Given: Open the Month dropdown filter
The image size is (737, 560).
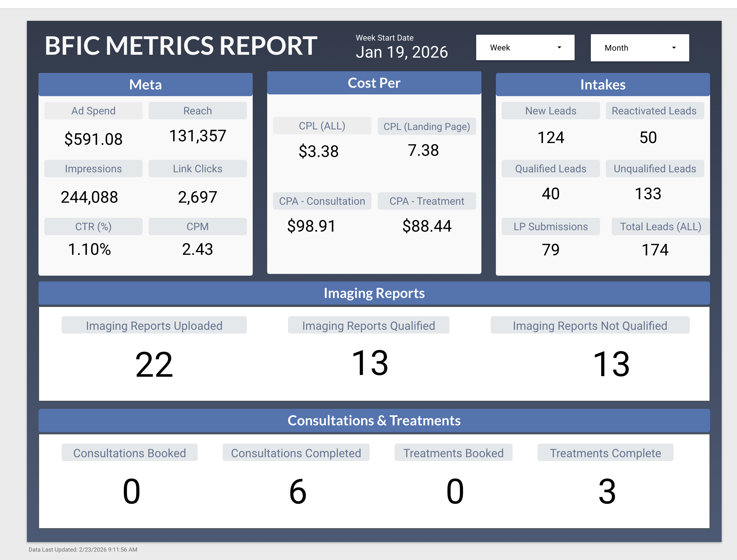Looking at the screenshot, I should pyautogui.click(x=639, y=48).
